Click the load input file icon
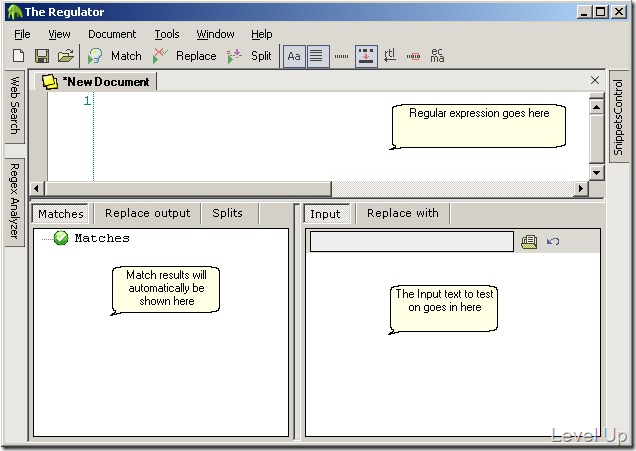This screenshot has height=451, width=636. pyautogui.click(x=529, y=242)
